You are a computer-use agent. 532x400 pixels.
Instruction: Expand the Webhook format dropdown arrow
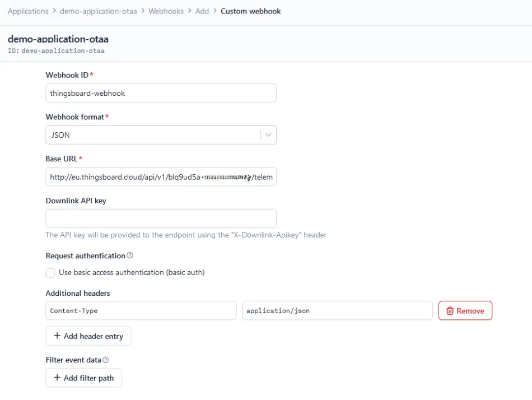point(268,135)
